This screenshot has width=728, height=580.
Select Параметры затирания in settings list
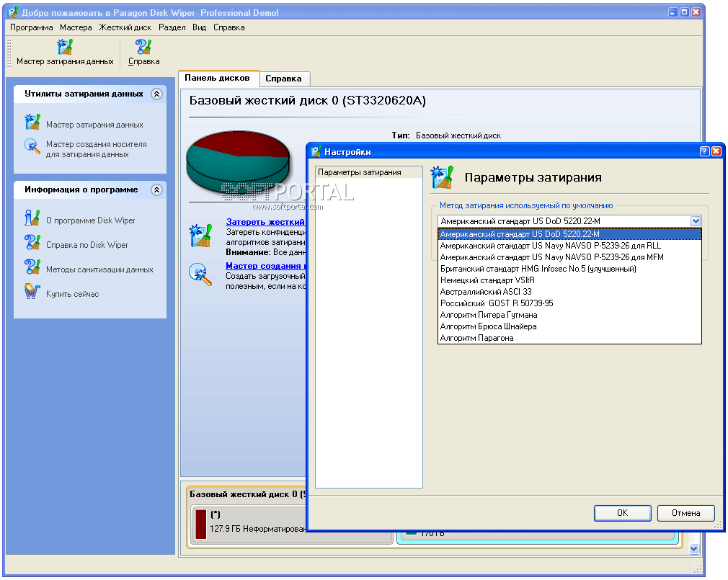[x=368, y=173]
